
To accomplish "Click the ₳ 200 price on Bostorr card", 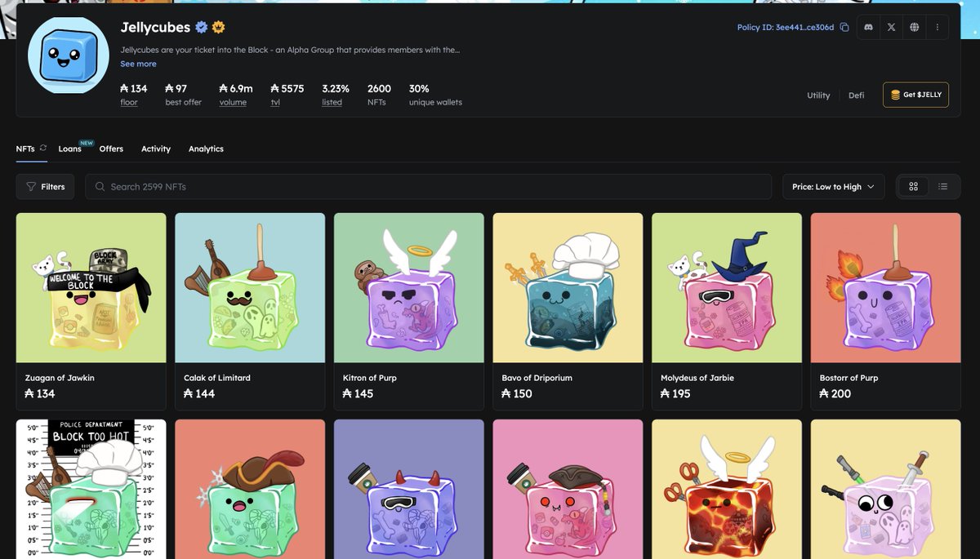I will (x=835, y=393).
